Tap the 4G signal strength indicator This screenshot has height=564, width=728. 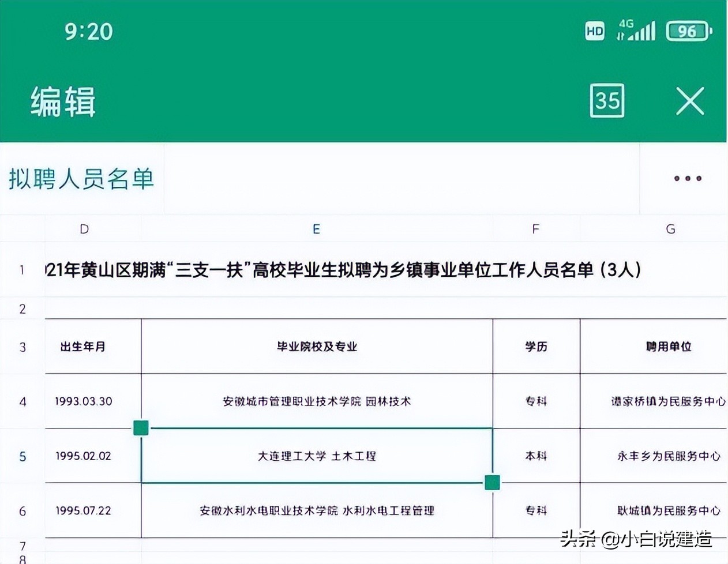[x=638, y=31]
